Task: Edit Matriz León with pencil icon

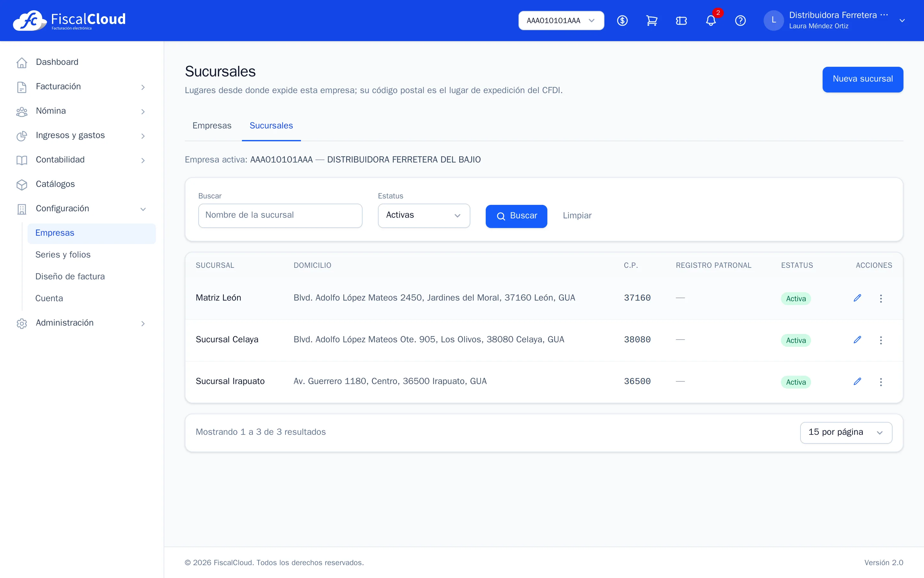Action: pyautogui.click(x=857, y=298)
